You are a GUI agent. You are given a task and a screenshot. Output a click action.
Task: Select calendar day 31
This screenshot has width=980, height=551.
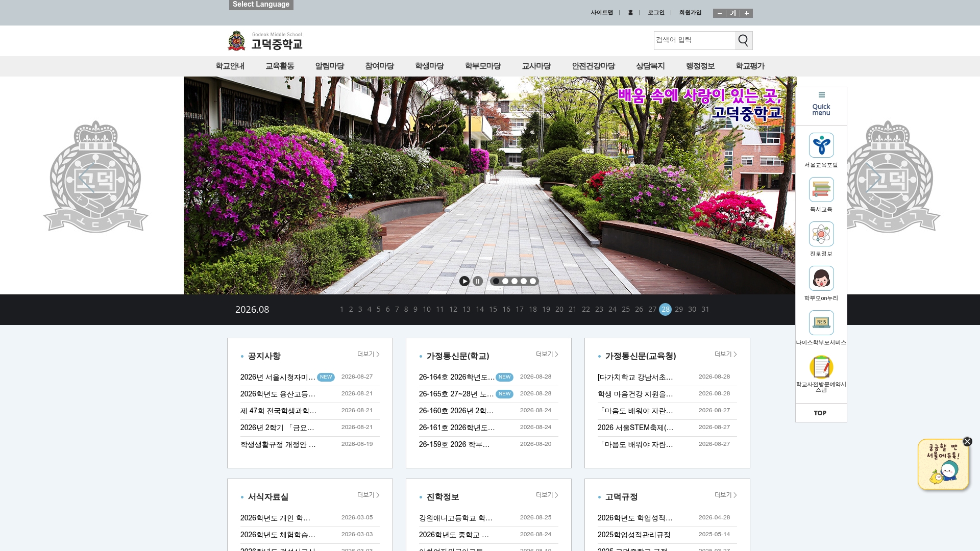pos(705,310)
